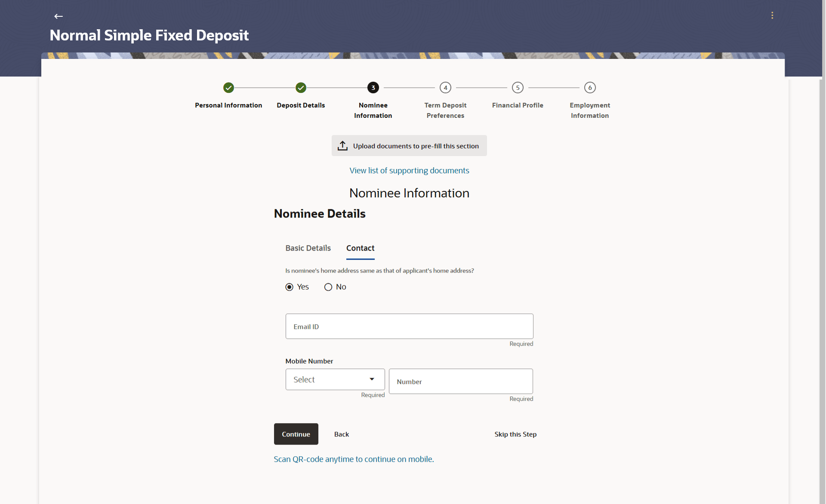Screen dimensions: 826x504
Task: Open View list of supporting documents link
Action: (409, 171)
